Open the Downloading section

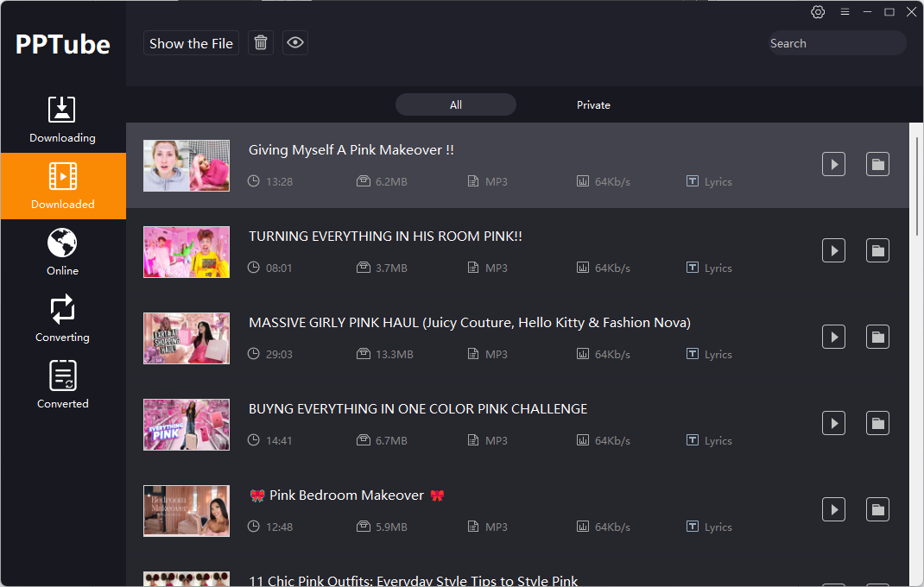(x=62, y=120)
